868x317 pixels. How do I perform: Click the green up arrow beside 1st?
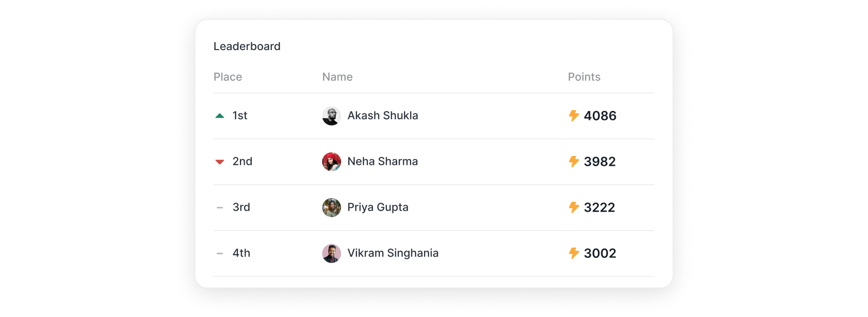pos(220,116)
